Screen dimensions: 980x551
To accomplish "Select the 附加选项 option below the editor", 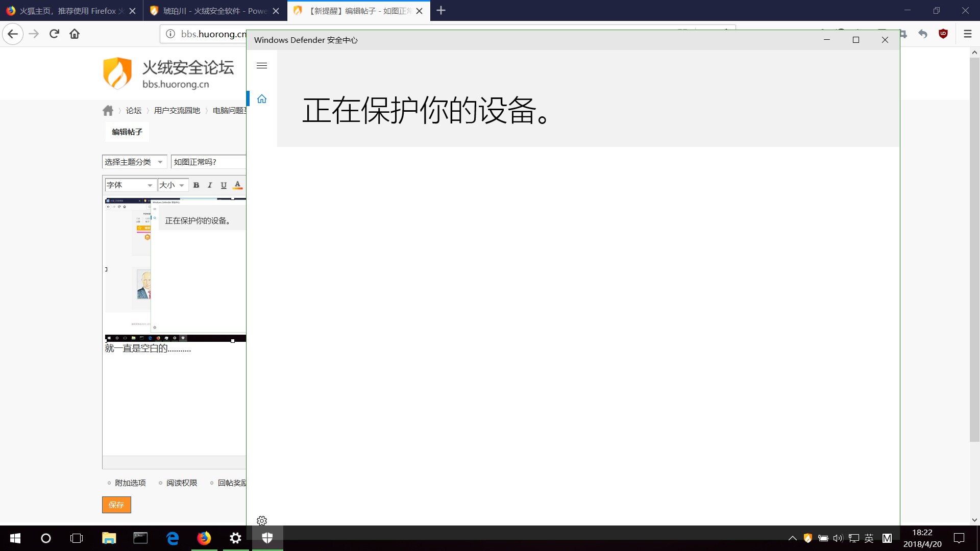I will [130, 482].
